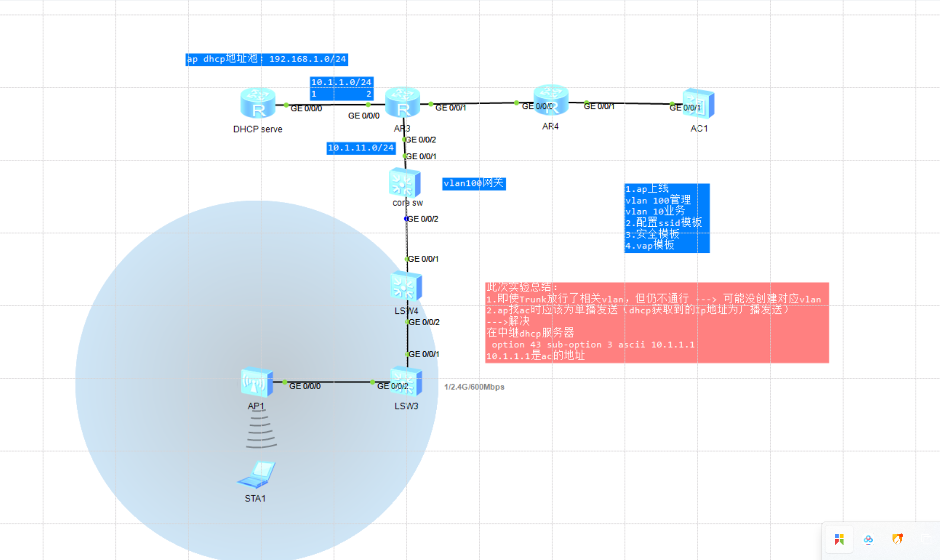Select the '10.1.1.0/24' subnet note

click(342, 88)
